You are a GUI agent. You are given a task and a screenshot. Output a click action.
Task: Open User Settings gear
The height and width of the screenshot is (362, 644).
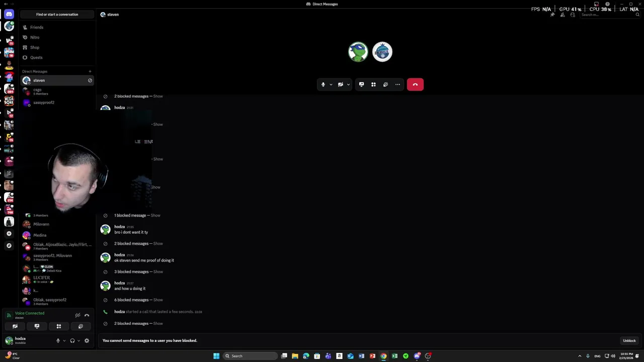tap(87, 341)
